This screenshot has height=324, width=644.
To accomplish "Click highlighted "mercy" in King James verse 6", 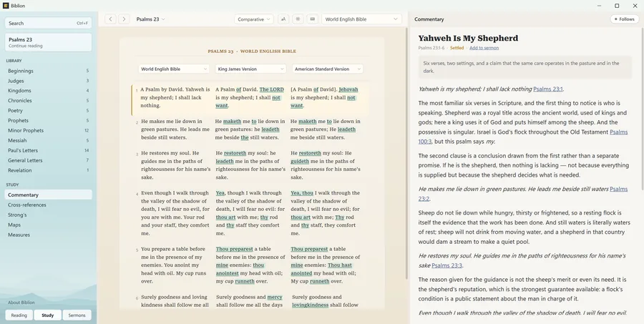I will 275,297.
